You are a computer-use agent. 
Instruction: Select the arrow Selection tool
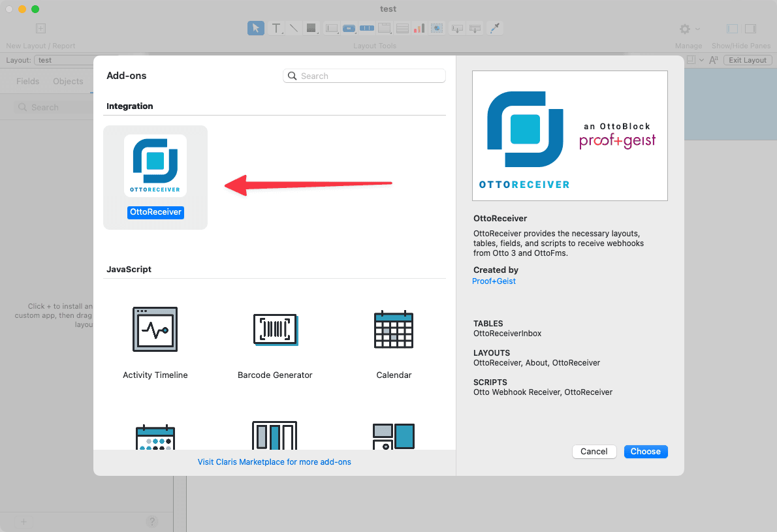256,28
